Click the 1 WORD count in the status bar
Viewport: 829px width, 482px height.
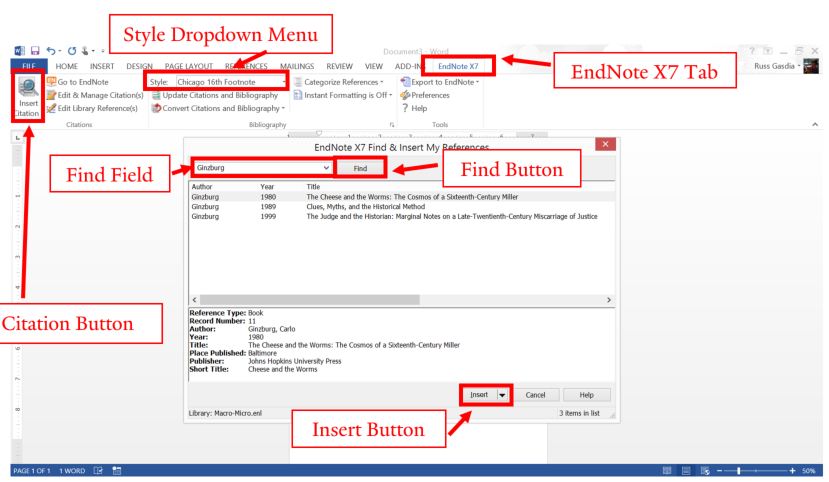click(72, 470)
